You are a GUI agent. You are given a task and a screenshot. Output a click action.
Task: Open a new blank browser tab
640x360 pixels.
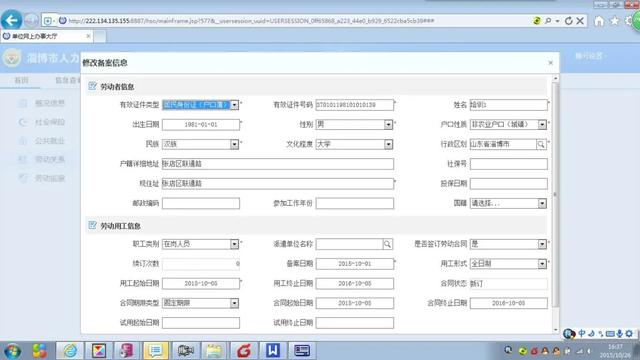[x=100, y=37]
